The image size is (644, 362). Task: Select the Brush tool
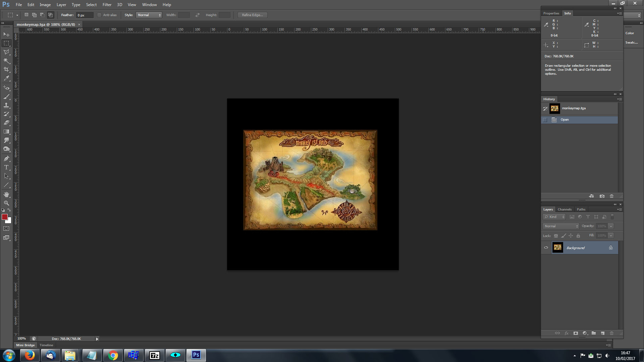point(6,97)
